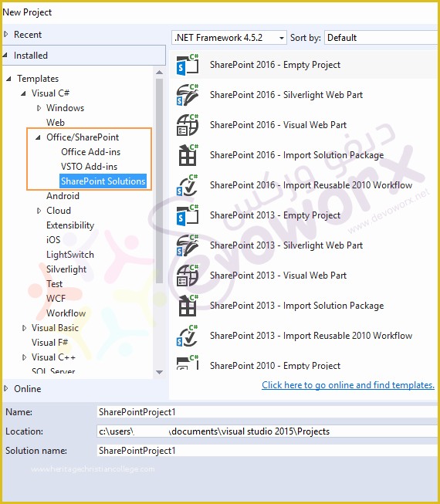
Task: Expand the Visual C++ node arrow
Action: point(24,357)
